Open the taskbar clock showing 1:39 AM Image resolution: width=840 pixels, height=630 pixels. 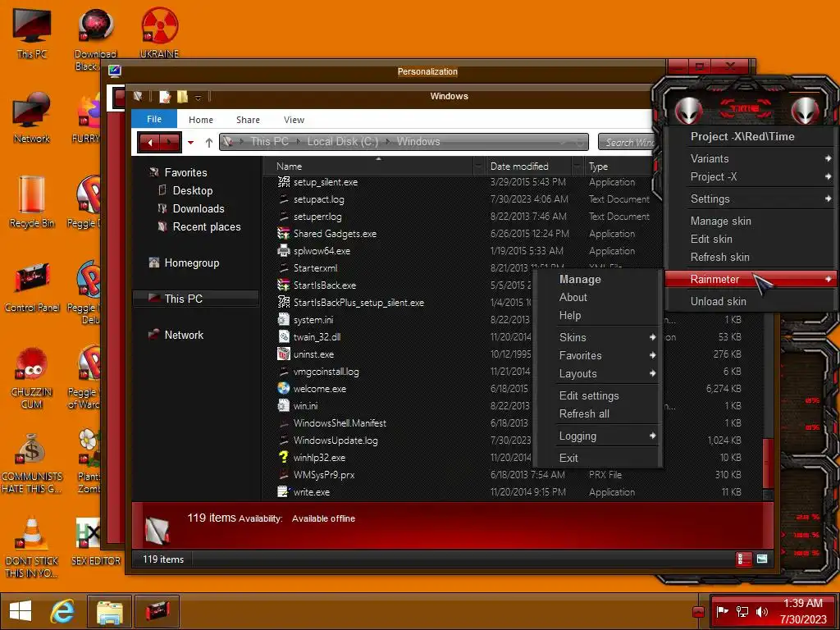click(x=802, y=611)
